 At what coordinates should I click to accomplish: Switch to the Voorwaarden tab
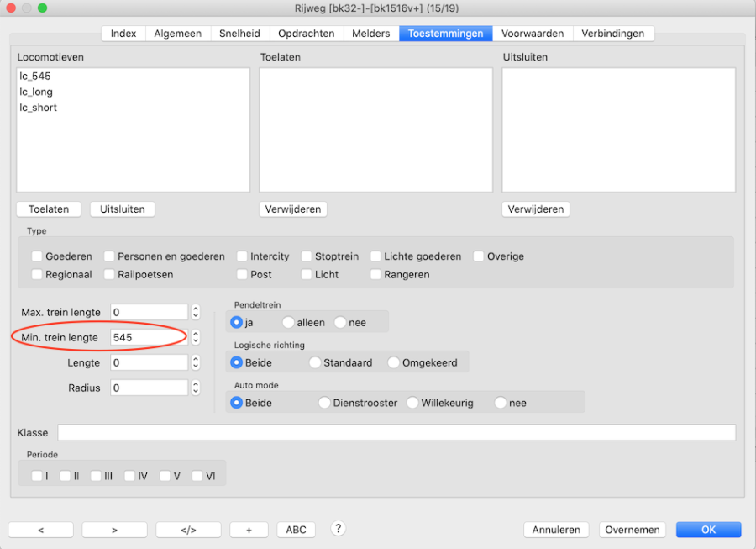click(x=533, y=34)
